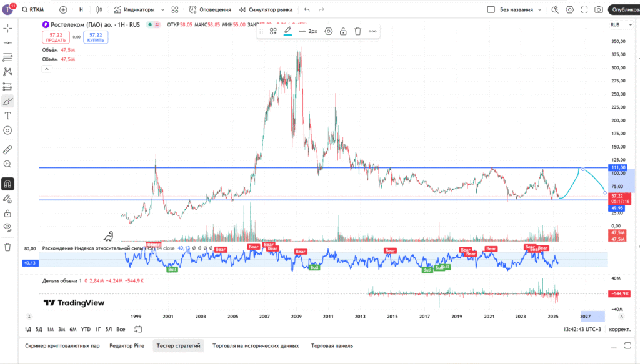Lock all drawing tools
Screen dimensions: 640x364
[x=7, y=214]
